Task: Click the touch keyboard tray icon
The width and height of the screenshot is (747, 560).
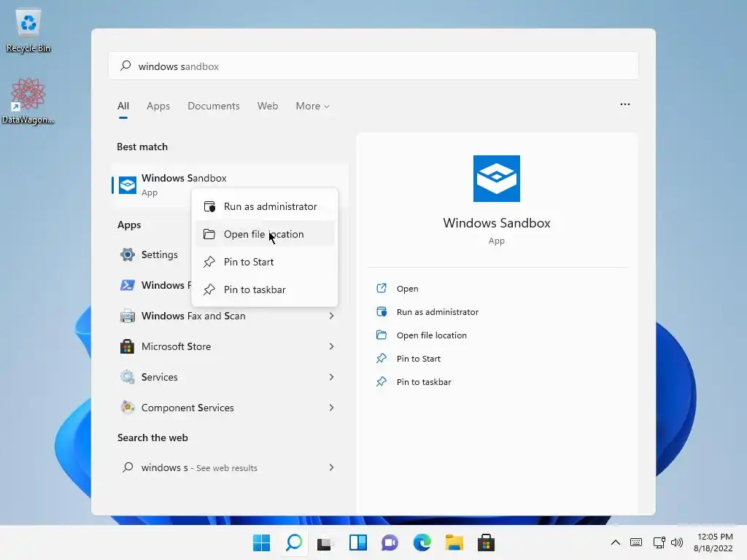Action: [636, 542]
